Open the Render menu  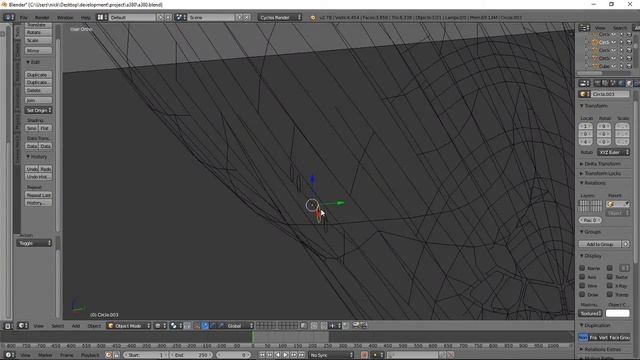point(42,18)
